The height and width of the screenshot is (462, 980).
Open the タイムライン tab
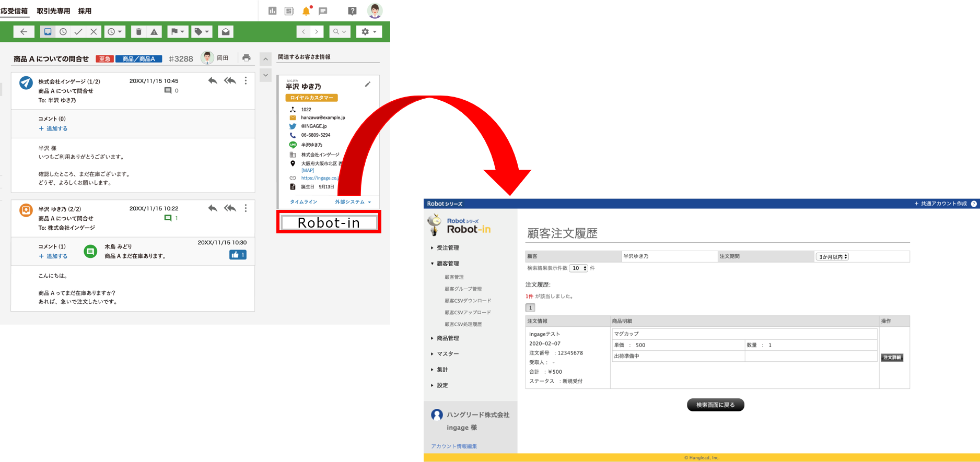(x=304, y=202)
